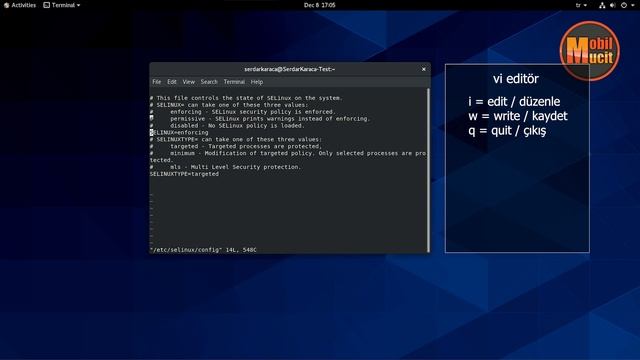Click the line SELINUXTYPE=targeted
Image resolution: width=640 pixels, height=360 pixels.
pyautogui.click(x=184, y=174)
